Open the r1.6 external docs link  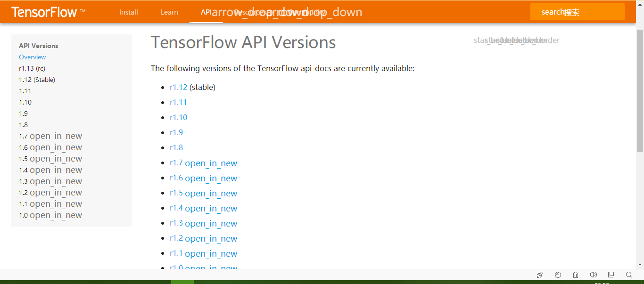click(204, 178)
